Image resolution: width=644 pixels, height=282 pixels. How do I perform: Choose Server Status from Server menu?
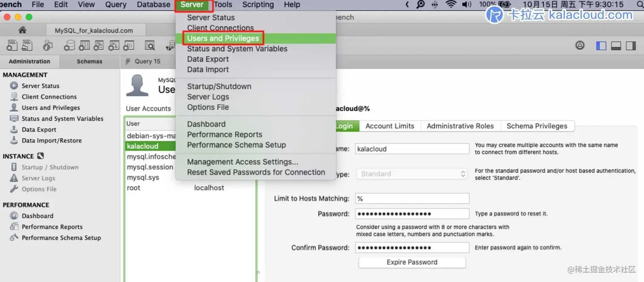(256, 17)
